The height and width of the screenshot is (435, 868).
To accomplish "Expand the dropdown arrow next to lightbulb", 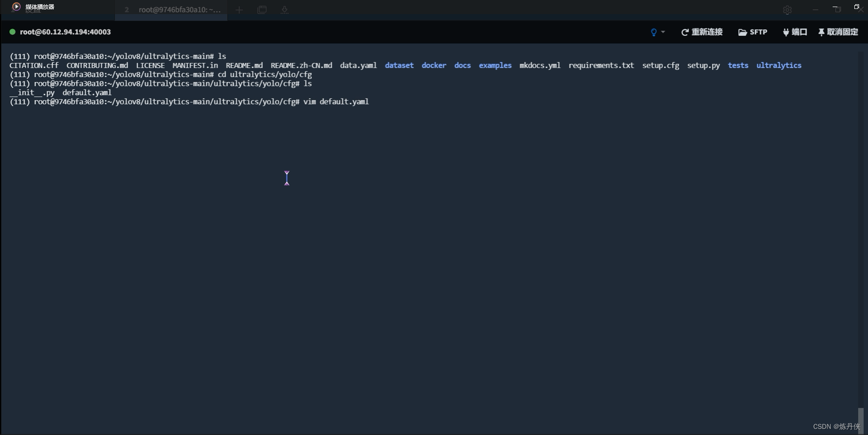I will coord(663,32).
